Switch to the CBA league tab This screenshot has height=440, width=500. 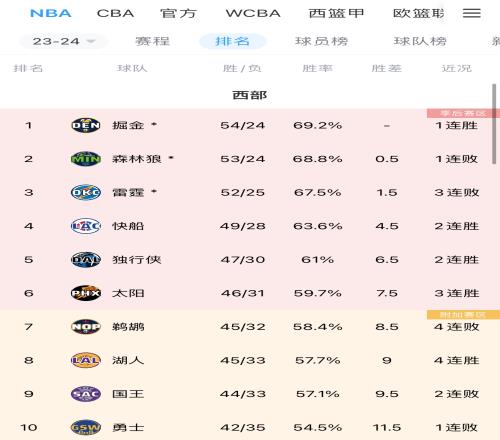click(x=115, y=13)
